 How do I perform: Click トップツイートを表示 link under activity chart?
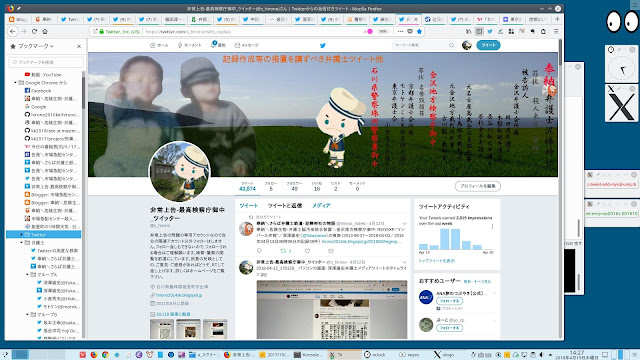(x=437, y=261)
